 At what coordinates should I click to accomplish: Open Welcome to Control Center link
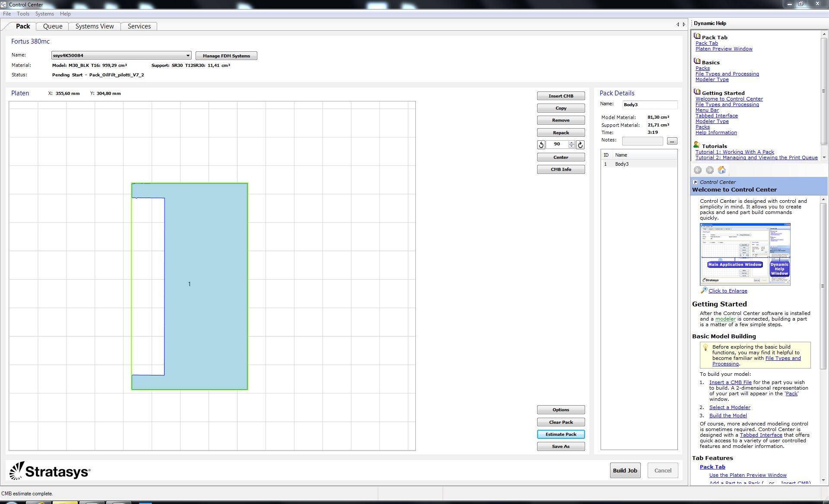point(729,99)
